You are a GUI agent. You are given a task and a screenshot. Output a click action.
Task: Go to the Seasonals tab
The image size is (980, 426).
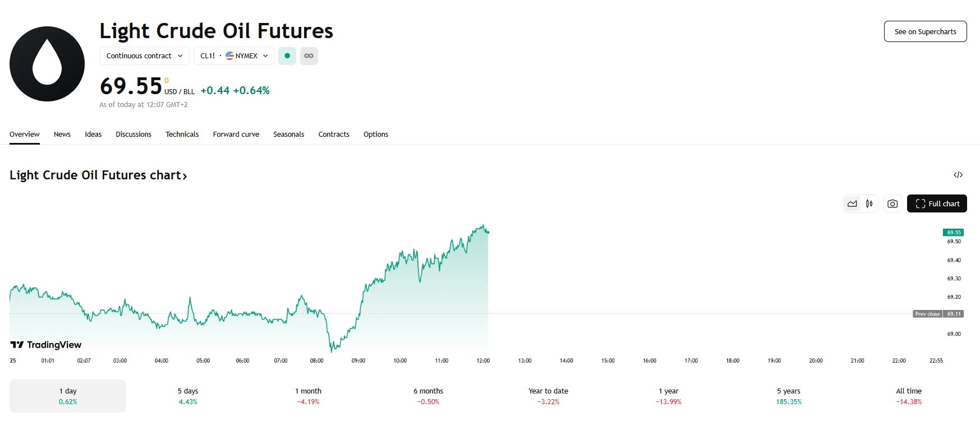coord(289,135)
